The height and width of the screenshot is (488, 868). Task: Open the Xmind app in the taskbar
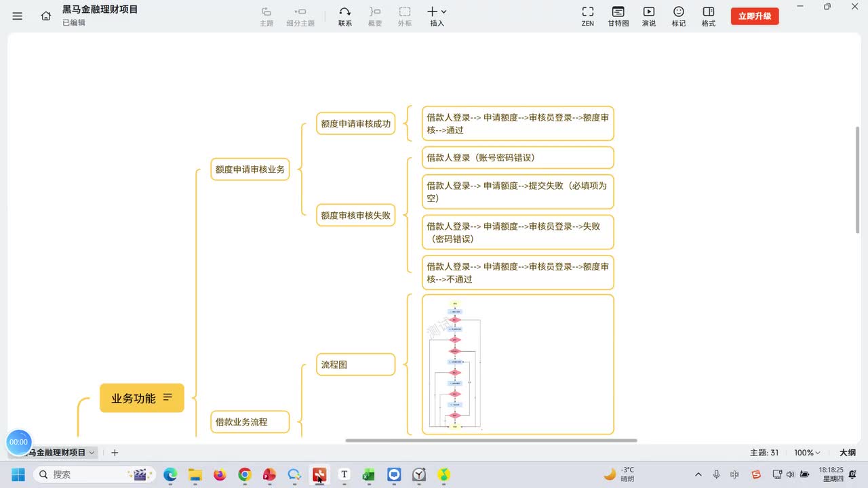[319, 474]
